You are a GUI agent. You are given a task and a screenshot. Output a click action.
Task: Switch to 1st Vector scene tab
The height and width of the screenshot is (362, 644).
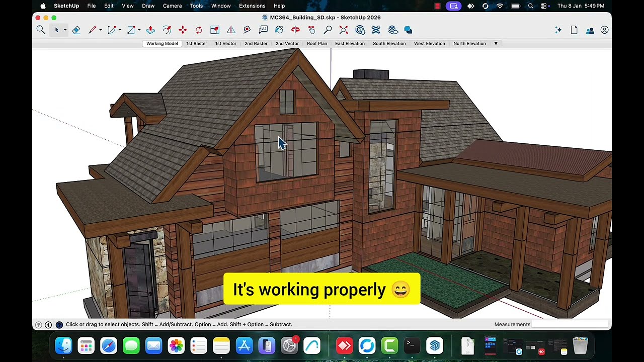coord(226,43)
